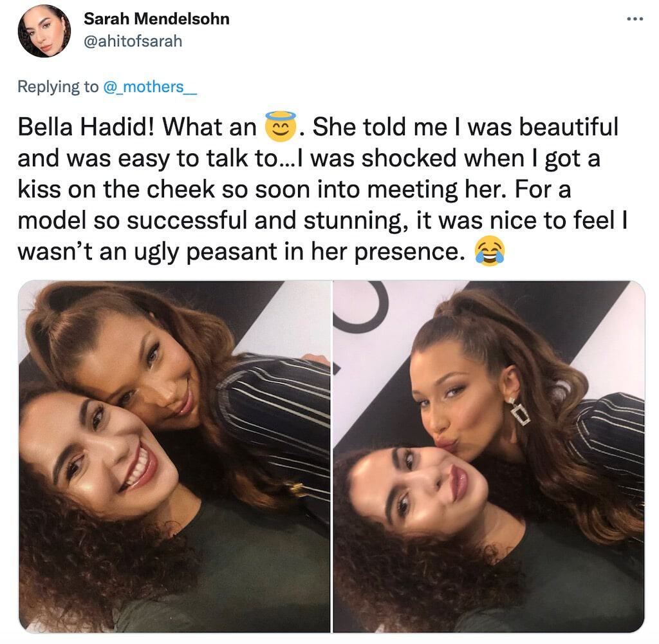Click the halo smiley emoji in the tweet
659x644 pixels.
[x=280, y=126]
